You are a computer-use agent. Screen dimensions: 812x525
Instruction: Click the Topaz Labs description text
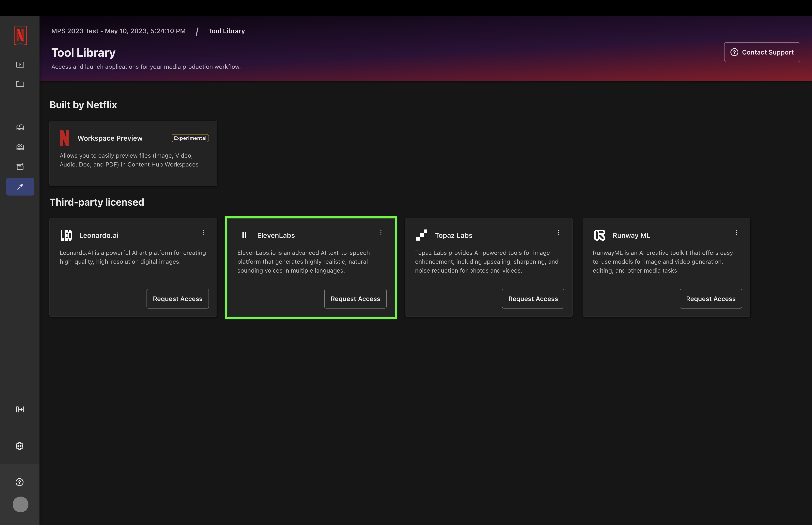[487, 262]
